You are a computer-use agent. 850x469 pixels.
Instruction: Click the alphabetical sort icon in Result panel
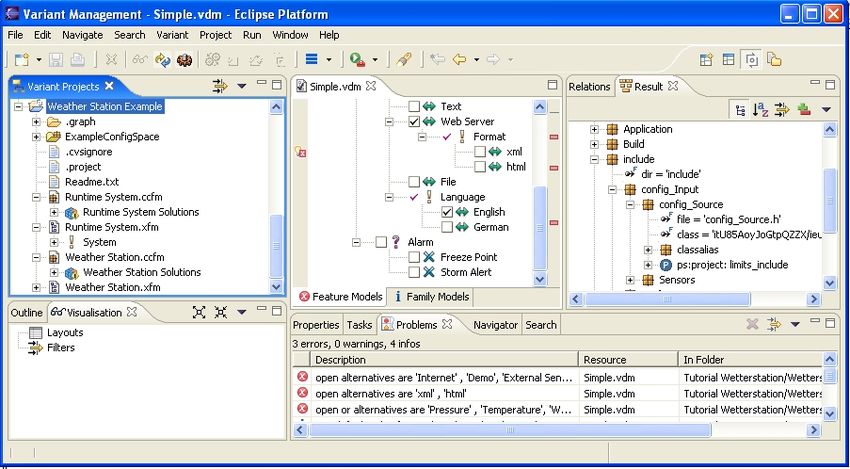point(761,110)
